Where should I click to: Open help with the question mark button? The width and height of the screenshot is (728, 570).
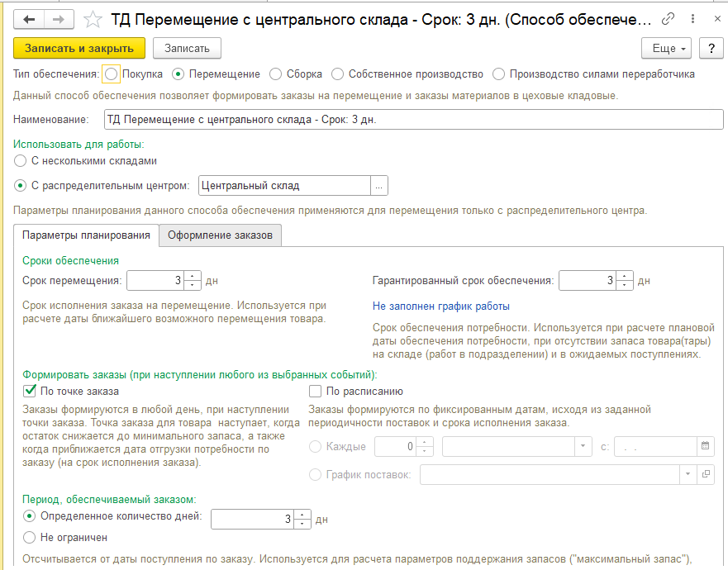pyautogui.click(x=711, y=48)
